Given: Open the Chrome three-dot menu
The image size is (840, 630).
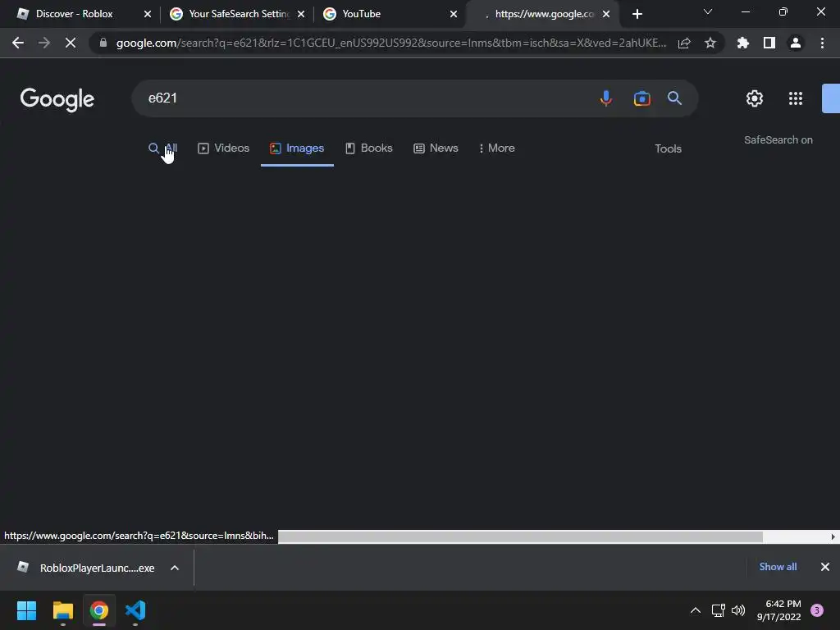Looking at the screenshot, I should pyautogui.click(x=822, y=43).
